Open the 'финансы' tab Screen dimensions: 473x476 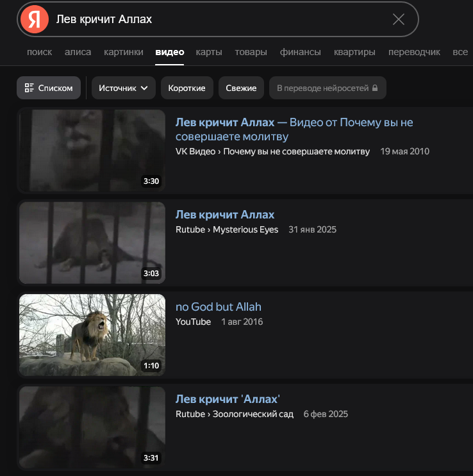(301, 52)
